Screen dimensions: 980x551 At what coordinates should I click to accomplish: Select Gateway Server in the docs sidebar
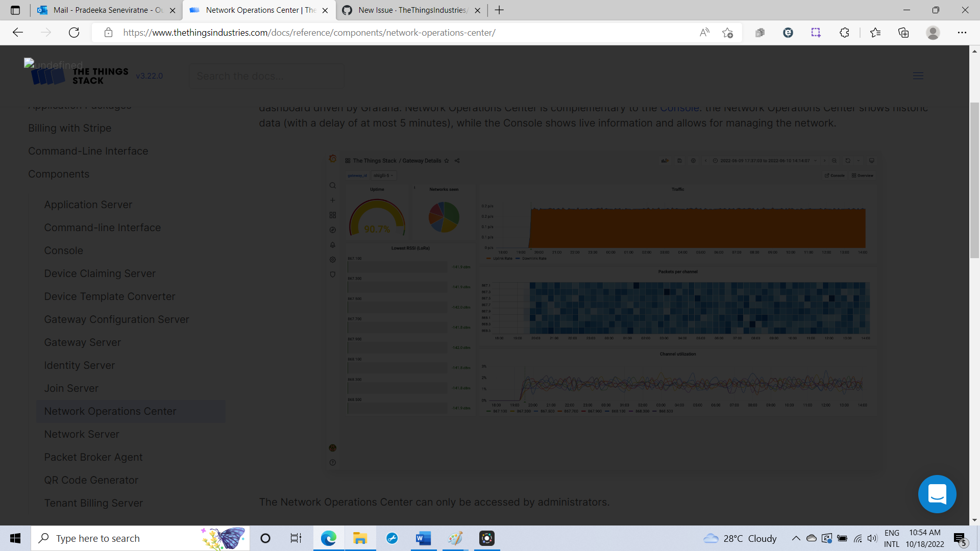pyautogui.click(x=82, y=342)
